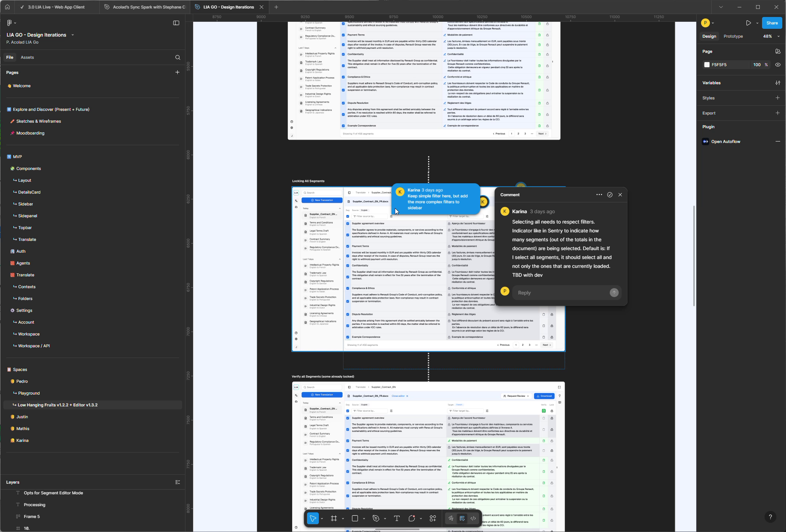The height and width of the screenshot is (532, 786).
Task: Select the Frame tool
Action: click(334, 518)
